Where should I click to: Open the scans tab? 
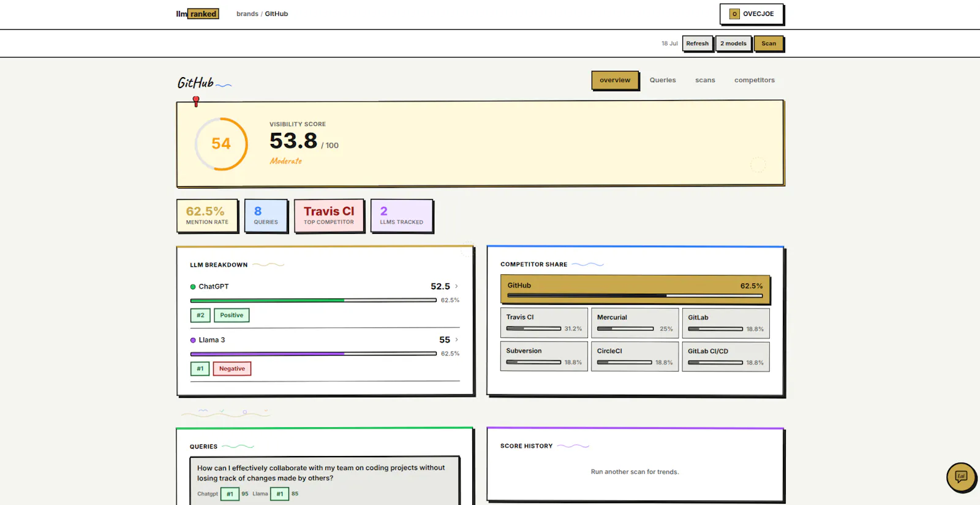(x=705, y=80)
